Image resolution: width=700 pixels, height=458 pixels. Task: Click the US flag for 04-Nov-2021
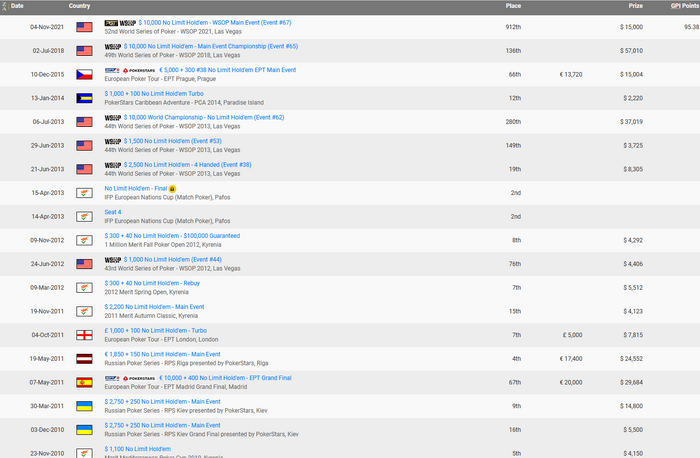pyautogui.click(x=84, y=27)
